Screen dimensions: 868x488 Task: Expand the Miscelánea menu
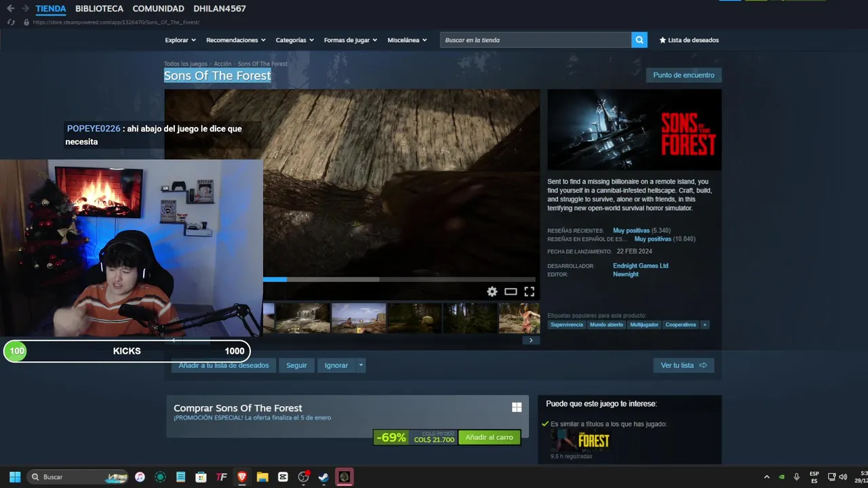(407, 40)
